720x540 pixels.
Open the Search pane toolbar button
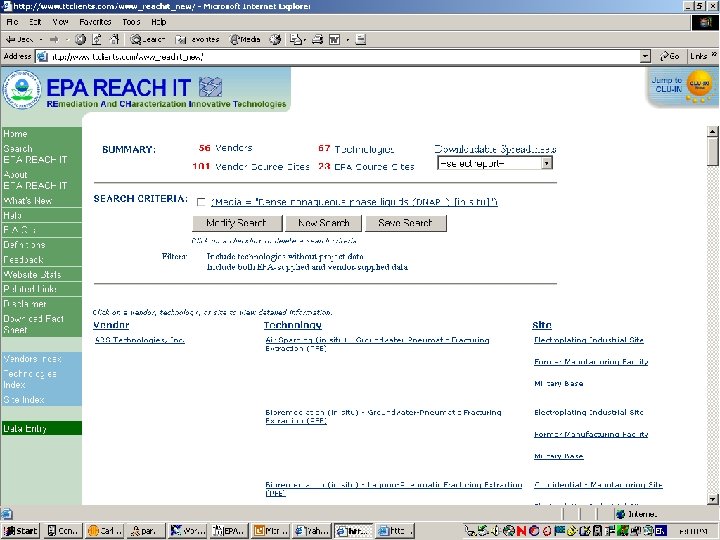147,39
